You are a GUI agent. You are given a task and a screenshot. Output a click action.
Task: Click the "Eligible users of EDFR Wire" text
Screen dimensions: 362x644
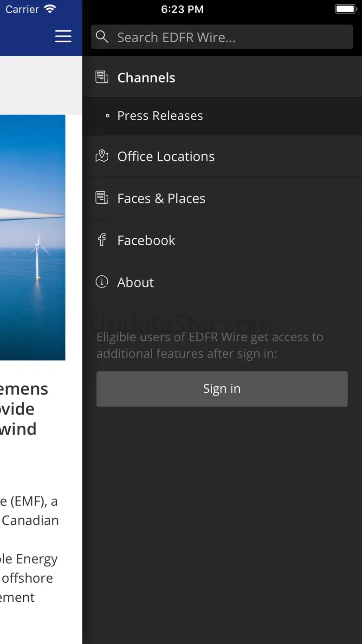[x=210, y=345]
